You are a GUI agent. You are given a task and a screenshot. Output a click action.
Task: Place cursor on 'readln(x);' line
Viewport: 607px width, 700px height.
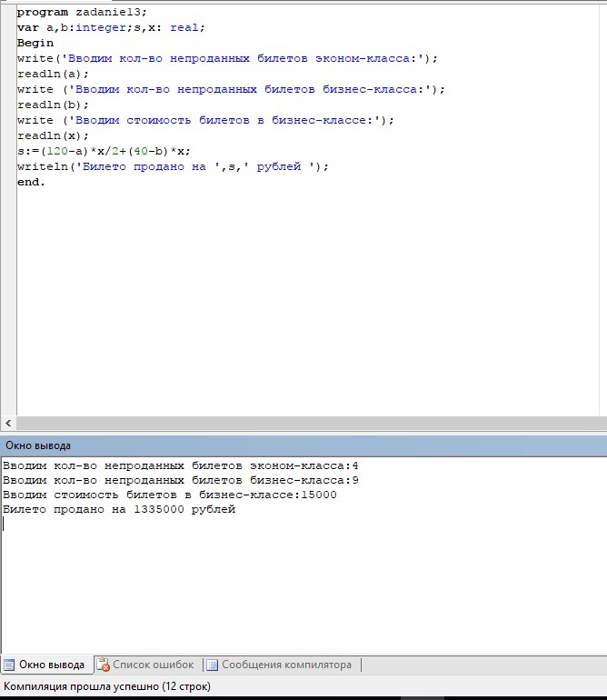(53, 135)
